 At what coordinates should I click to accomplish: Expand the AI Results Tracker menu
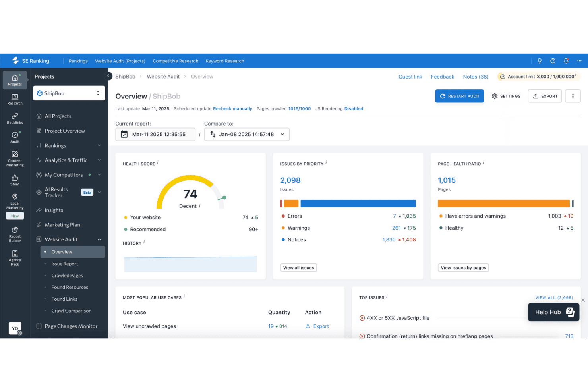coord(99,192)
